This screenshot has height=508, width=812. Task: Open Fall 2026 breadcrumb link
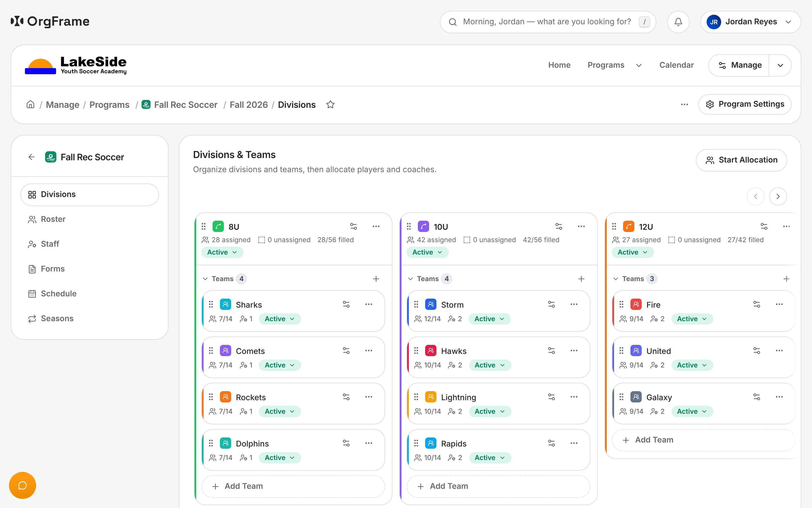click(x=249, y=104)
